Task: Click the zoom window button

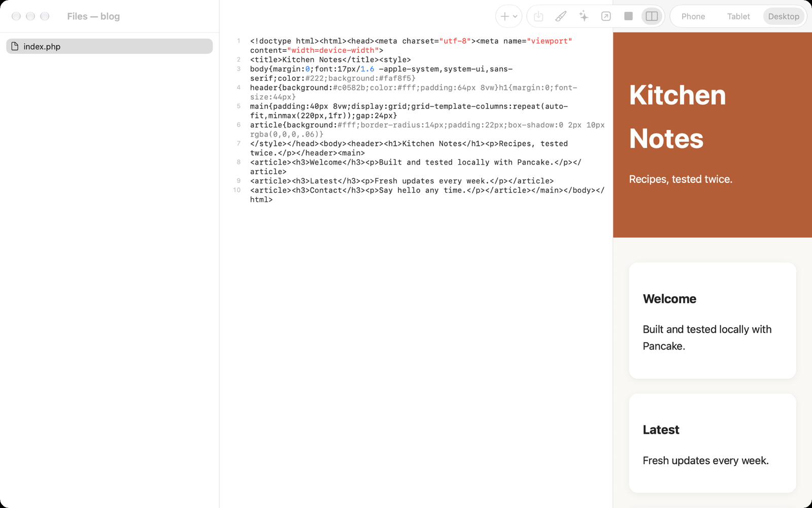Action: 45,16
